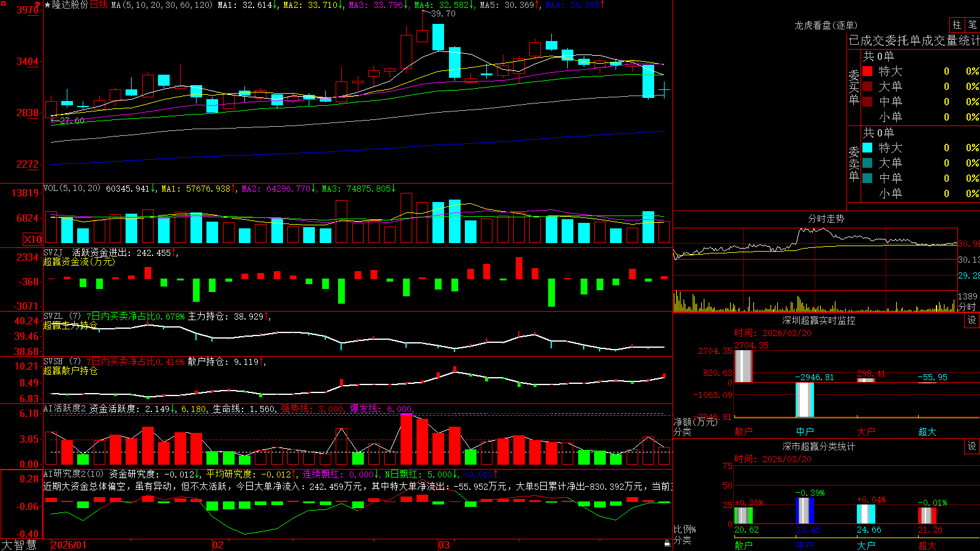980x551 pixels.
Task: Click the bright cyan 特大 sell-order swatch
Action: click(867, 148)
